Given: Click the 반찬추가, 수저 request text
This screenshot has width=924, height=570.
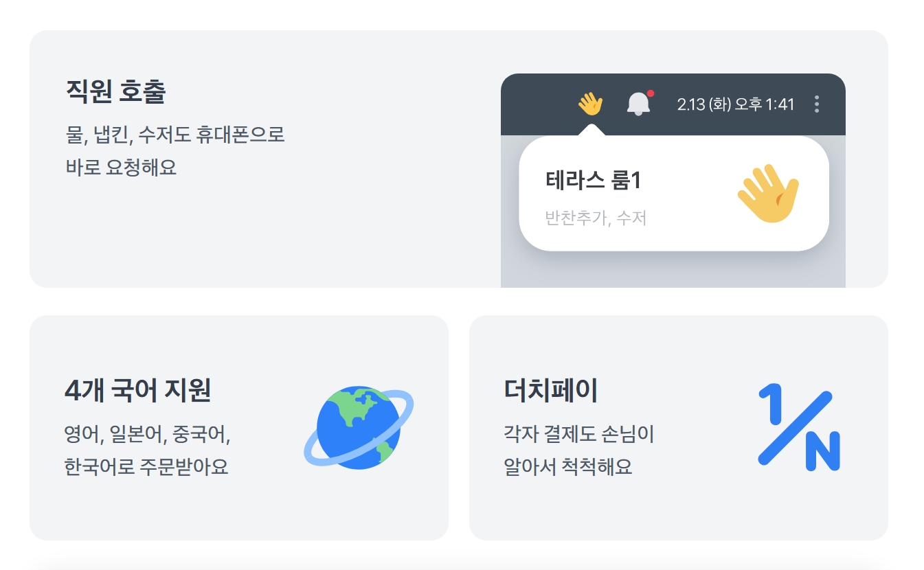Looking at the screenshot, I should tap(596, 218).
